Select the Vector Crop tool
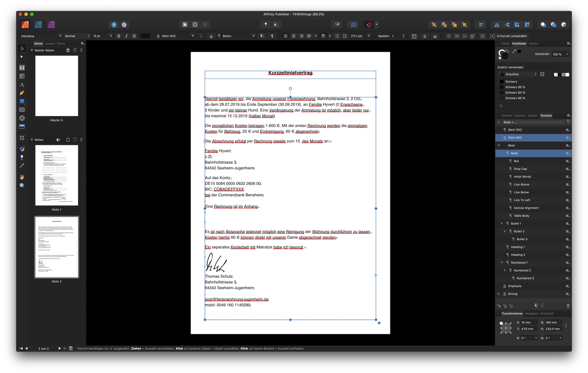 tap(22, 138)
